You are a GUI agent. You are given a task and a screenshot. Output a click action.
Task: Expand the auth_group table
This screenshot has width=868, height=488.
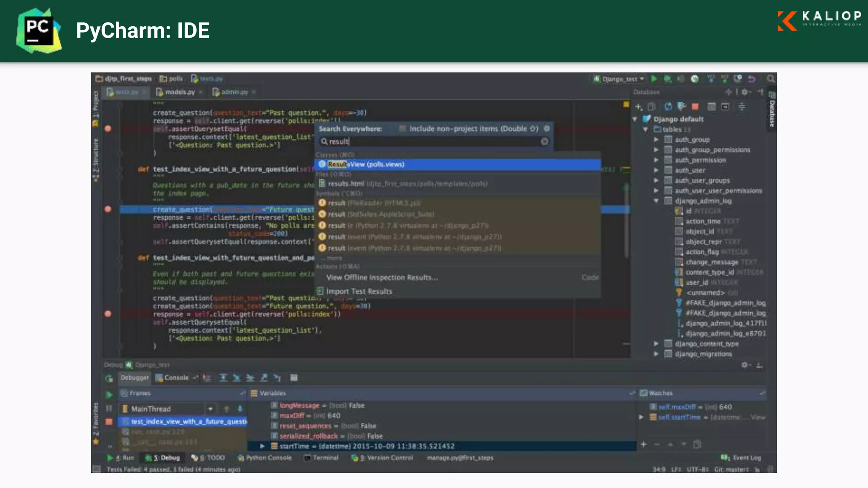pos(656,140)
